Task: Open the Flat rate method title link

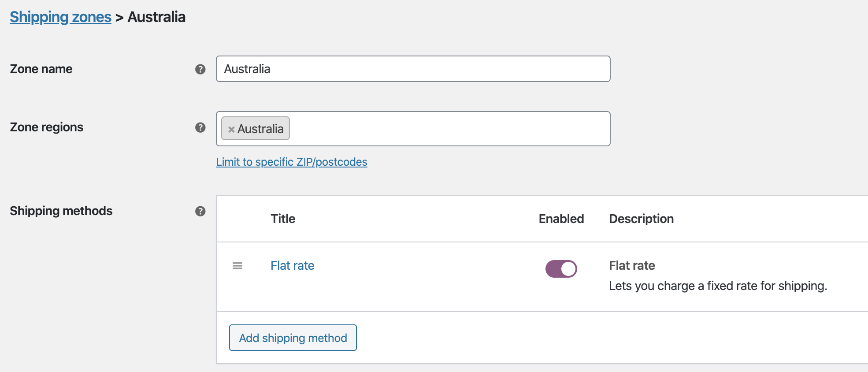Action: tap(292, 265)
